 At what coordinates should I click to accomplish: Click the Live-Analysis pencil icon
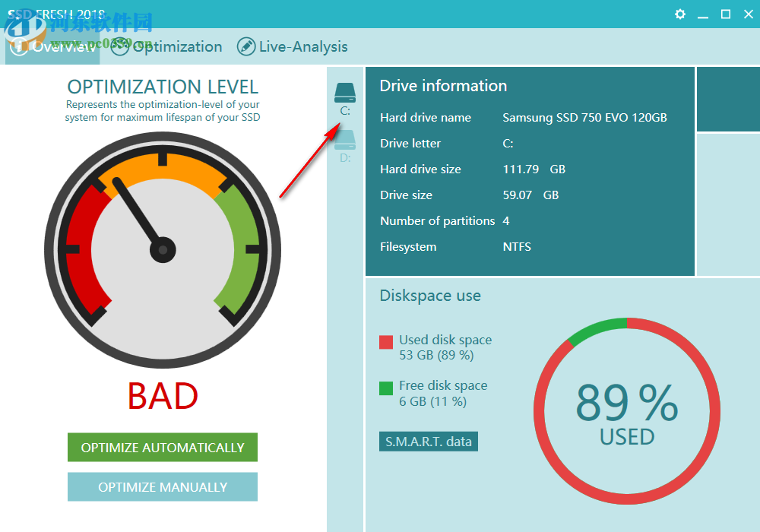tap(246, 46)
